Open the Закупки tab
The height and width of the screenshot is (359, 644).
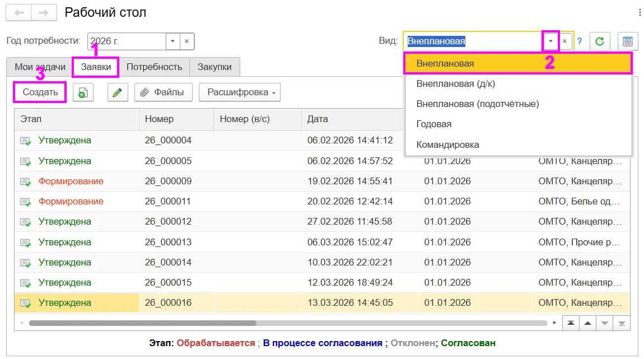pyautogui.click(x=214, y=67)
